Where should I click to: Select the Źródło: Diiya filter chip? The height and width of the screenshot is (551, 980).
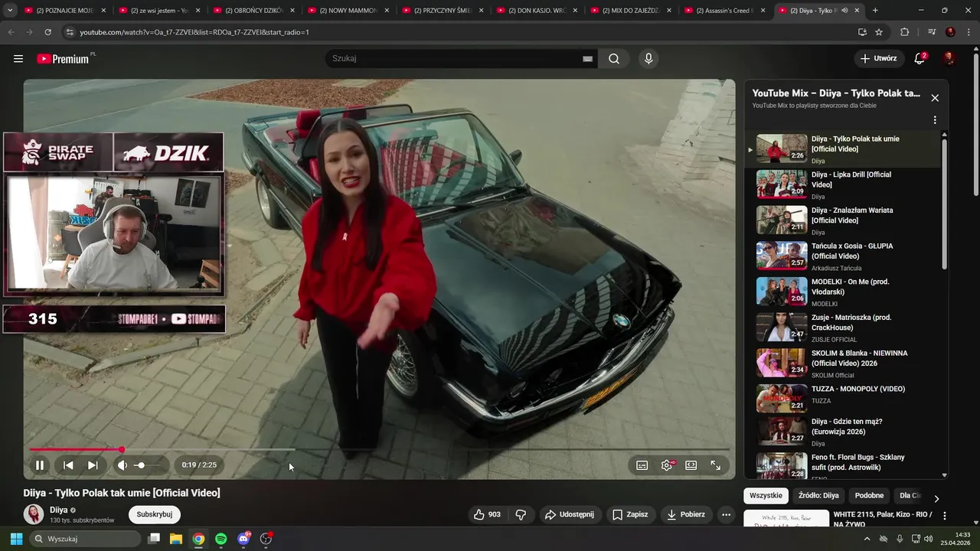(818, 496)
